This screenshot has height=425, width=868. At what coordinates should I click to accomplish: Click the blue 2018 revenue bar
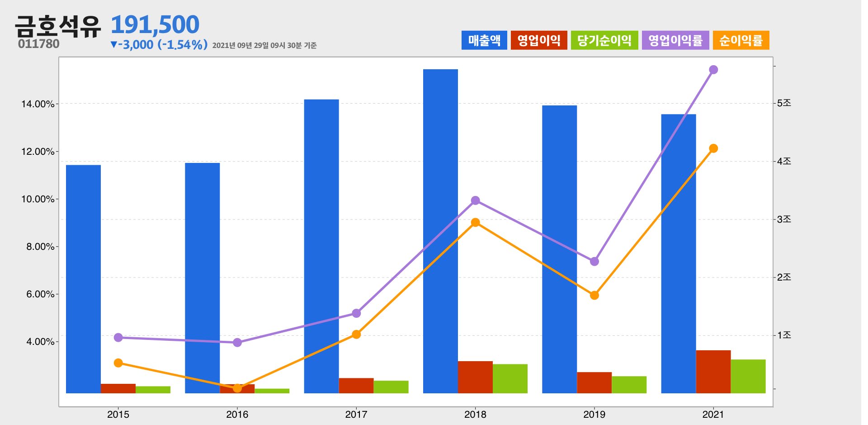[440, 231]
